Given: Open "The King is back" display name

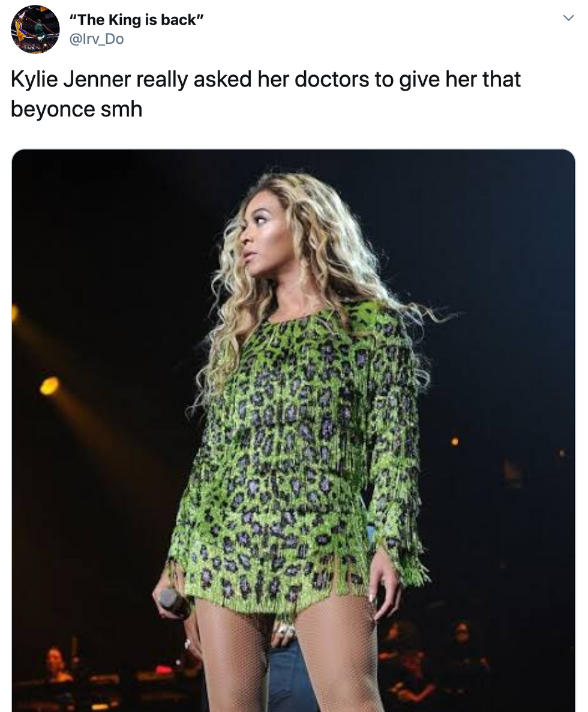Looking at the screenshot, I should 137,20.
